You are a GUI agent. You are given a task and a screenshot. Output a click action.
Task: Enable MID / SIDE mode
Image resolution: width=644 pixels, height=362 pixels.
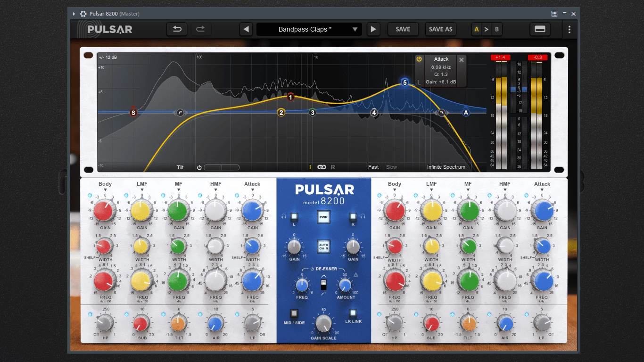[x=294, y=313]
